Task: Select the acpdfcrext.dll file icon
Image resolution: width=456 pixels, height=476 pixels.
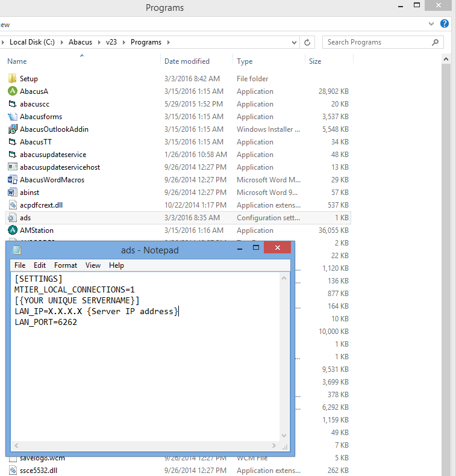Action: [12, 205]
